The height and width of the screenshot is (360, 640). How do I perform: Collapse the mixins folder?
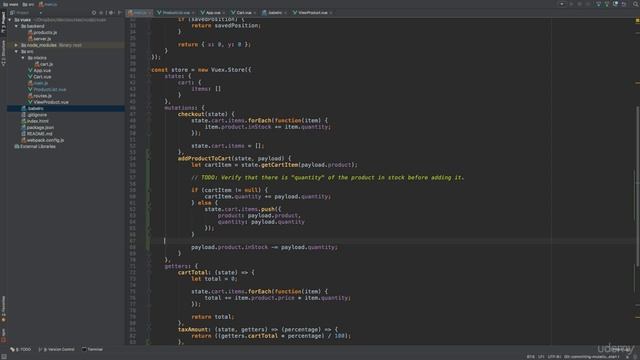(x=23, y=58)
